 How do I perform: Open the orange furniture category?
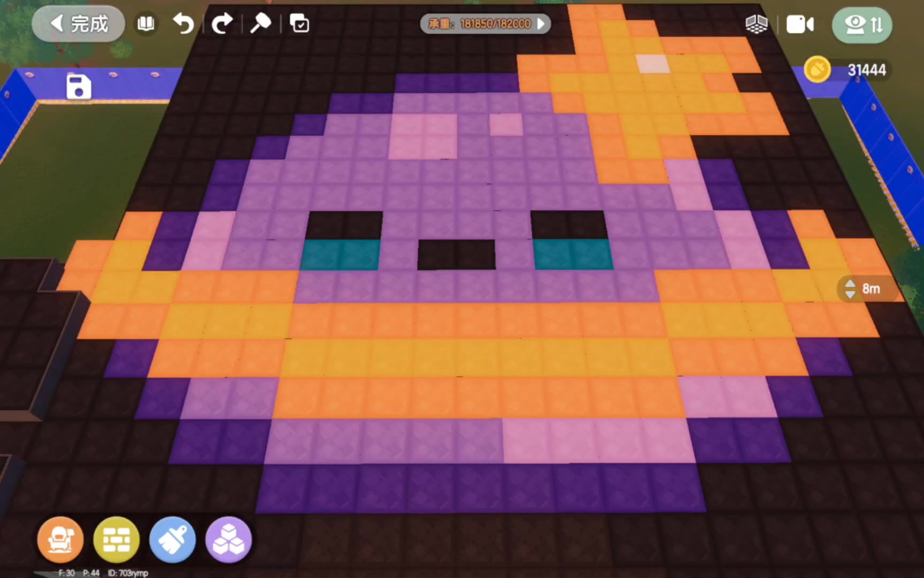[60, 539]
